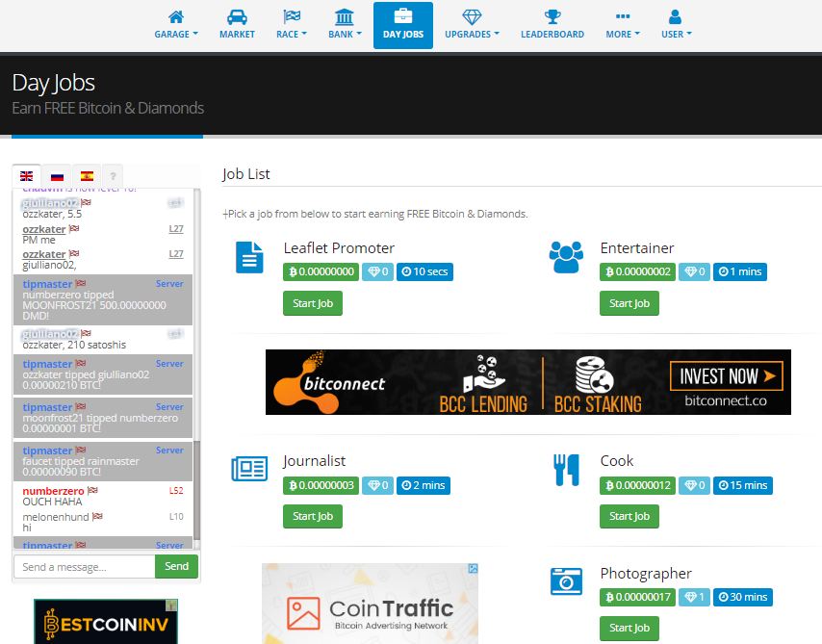Image resolution: width=822 pixels, height=644 pixels.
Task: Click the Cook fork and knife icon
Action: pos(566,470)
